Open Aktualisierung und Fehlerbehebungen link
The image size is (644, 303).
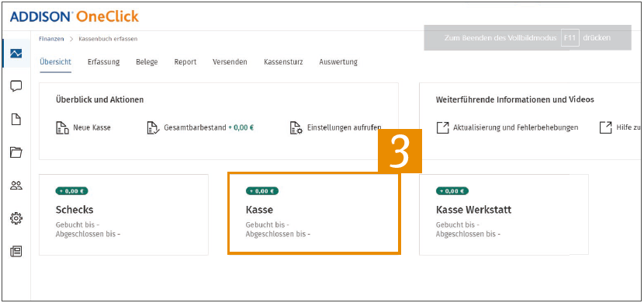tap(516, 128)
